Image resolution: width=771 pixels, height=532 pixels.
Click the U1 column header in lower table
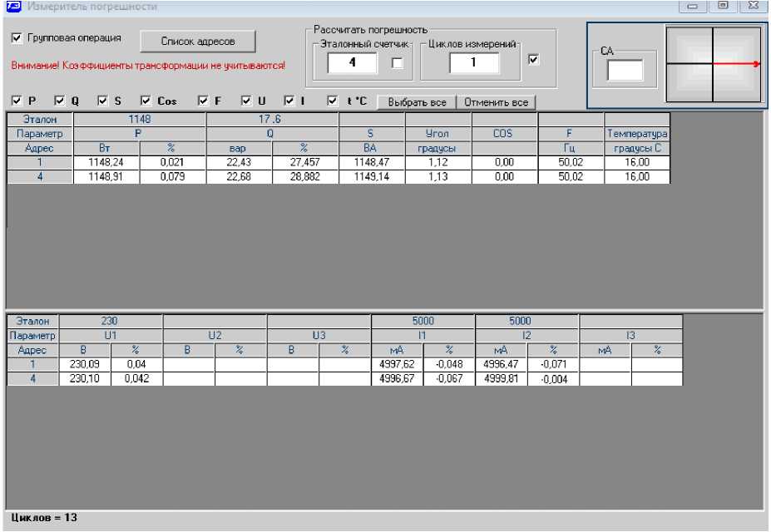click(x=111, y=336)
